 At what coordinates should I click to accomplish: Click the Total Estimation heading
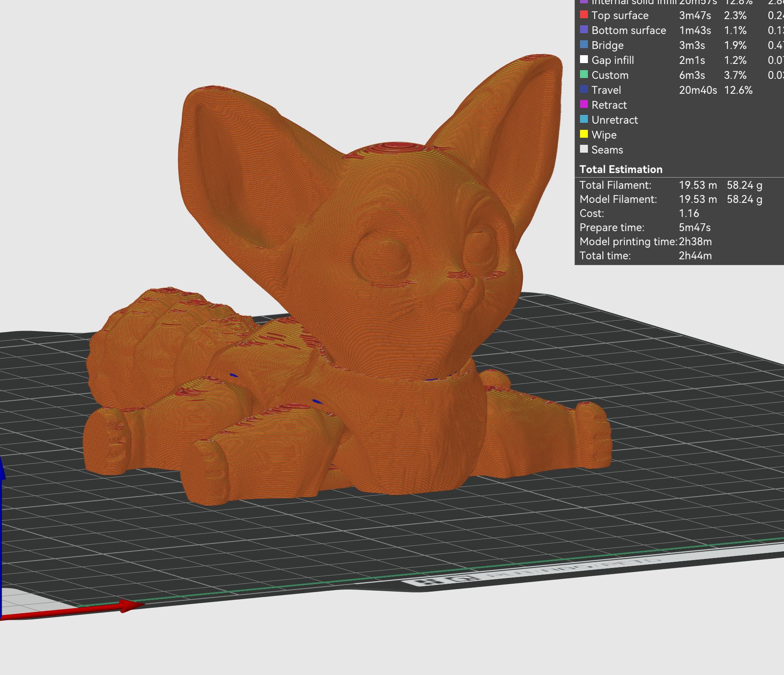click(621, 169)
